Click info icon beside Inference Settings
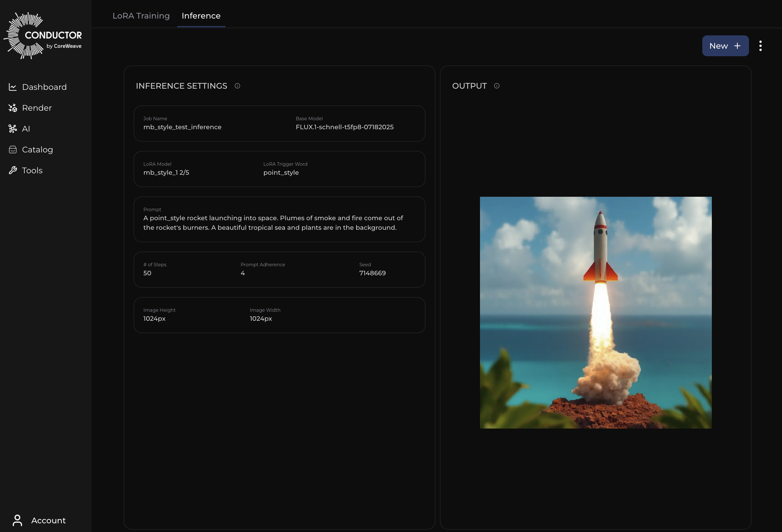Viewport: 782px width, 532px height. pos(237,86)
